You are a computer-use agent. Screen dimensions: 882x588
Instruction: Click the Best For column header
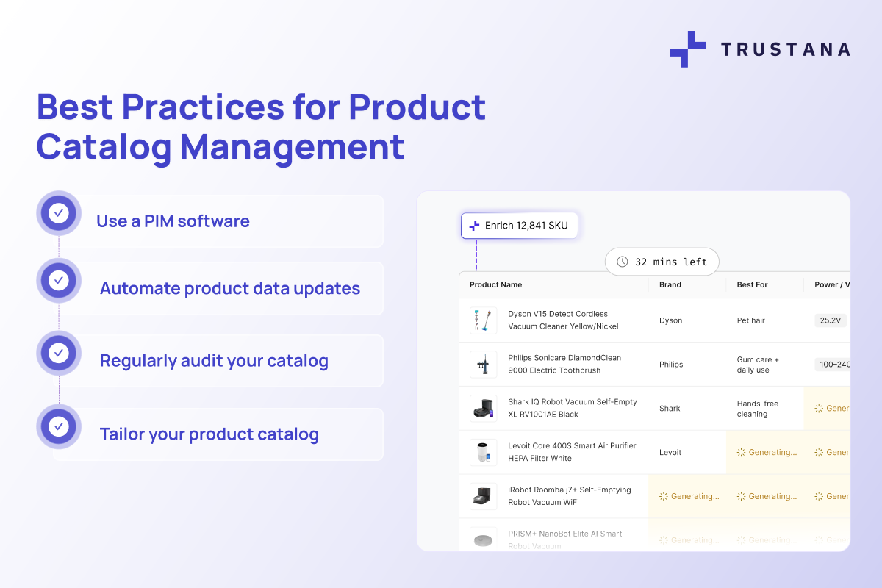point(752,284)
